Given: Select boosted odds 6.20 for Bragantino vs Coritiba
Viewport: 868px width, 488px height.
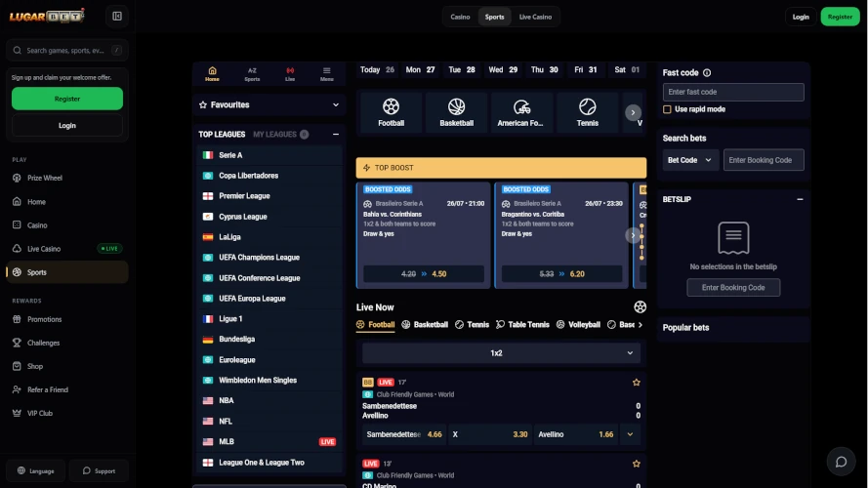Looking at the screenshot, I should tap(561, 274).
